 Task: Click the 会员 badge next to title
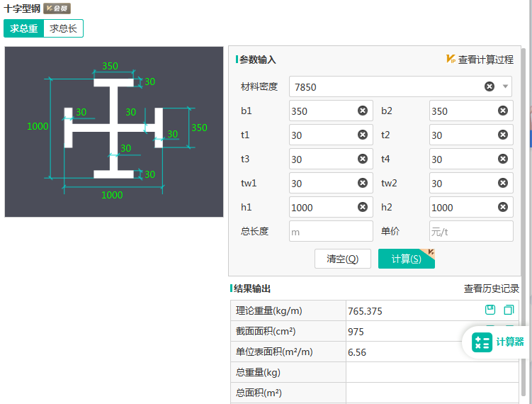(57, 9)
